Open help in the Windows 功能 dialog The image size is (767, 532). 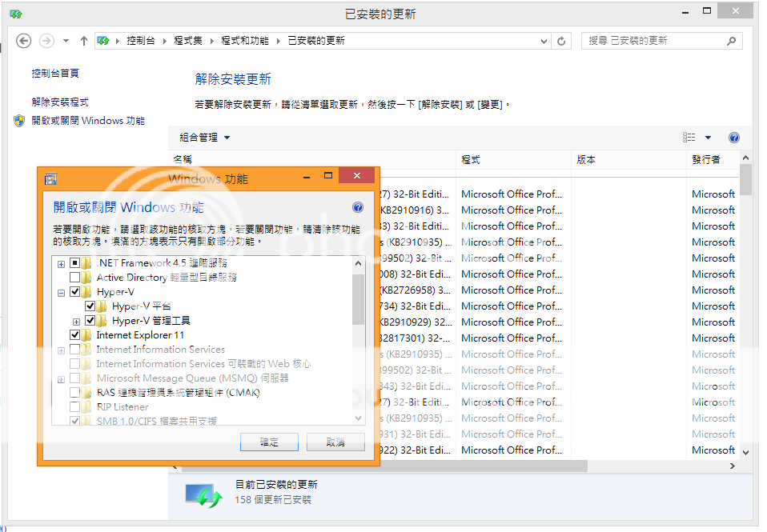(358, 207)
